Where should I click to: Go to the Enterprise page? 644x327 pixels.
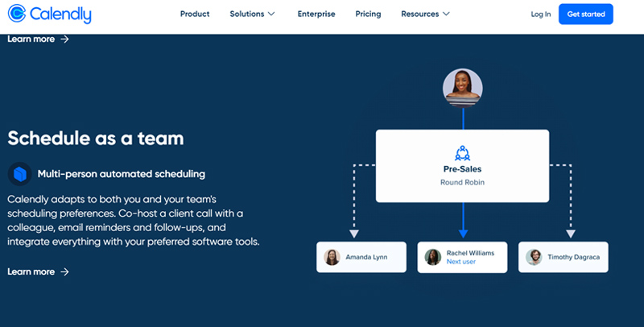click(316, 14)
